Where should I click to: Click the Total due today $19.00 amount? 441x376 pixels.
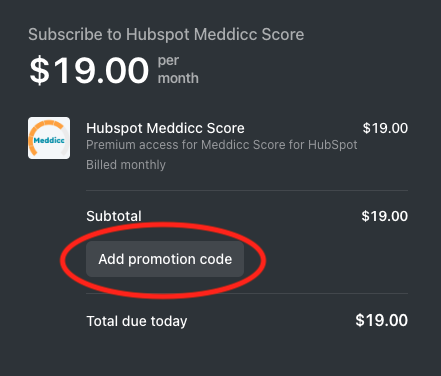pyautogui.click(x=382, y=320)
